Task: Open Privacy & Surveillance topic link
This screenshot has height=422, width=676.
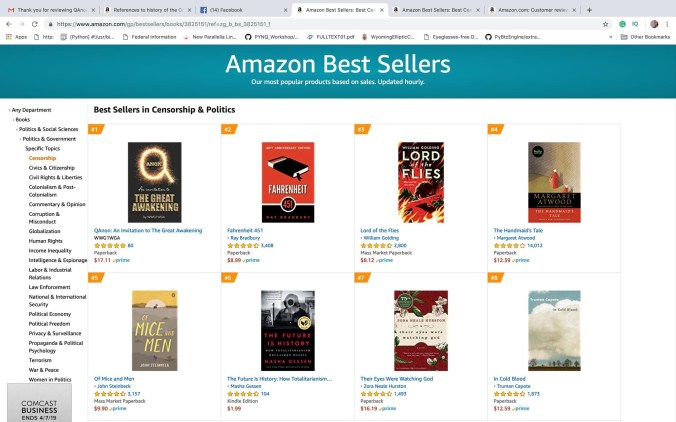Action: (56, 331)
